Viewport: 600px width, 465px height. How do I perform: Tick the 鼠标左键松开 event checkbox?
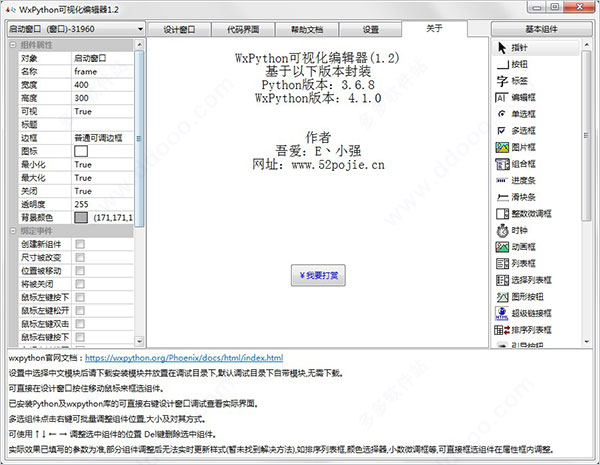coord(80,311)
